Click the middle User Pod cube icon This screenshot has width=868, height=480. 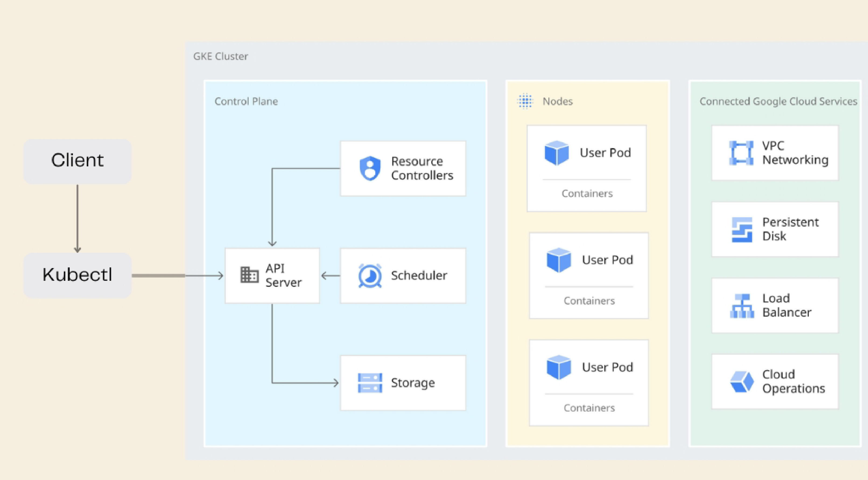pyautogui.click(x=559, y=260)
